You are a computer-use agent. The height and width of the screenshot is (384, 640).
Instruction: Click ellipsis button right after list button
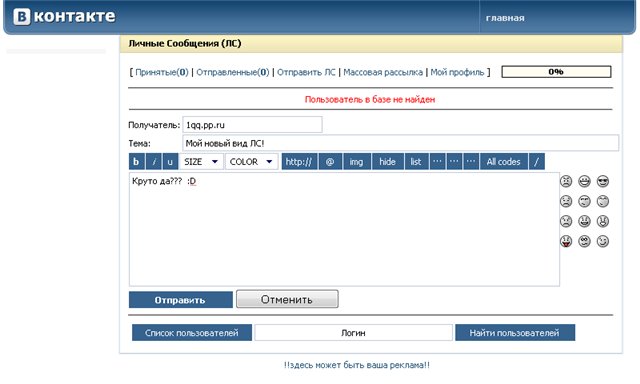click(437, 162)
